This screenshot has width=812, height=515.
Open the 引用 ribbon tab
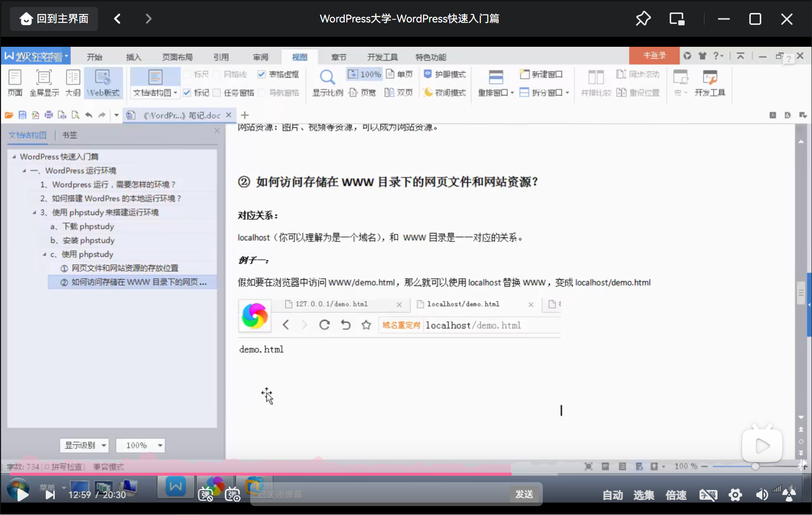221,57
